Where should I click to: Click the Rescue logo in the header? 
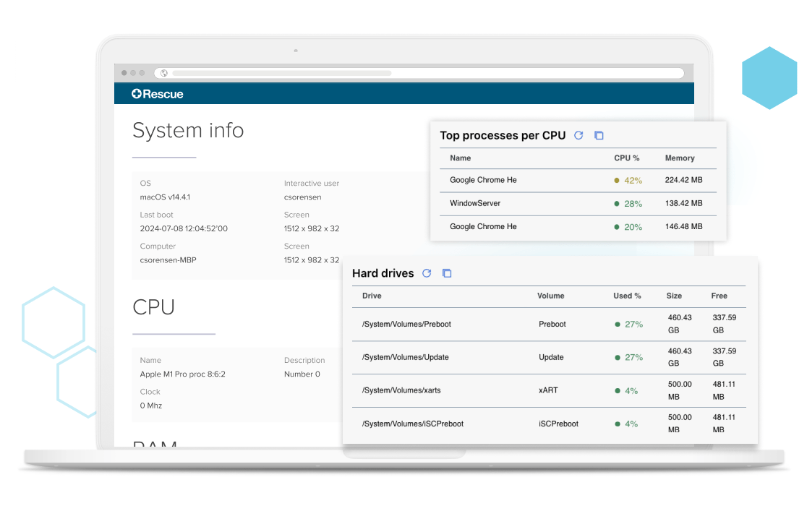(x=158, y=93)
